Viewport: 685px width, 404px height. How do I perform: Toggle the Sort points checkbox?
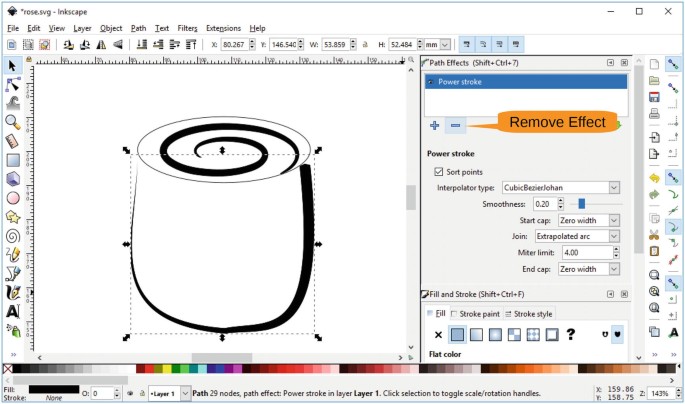pos(440,172)
